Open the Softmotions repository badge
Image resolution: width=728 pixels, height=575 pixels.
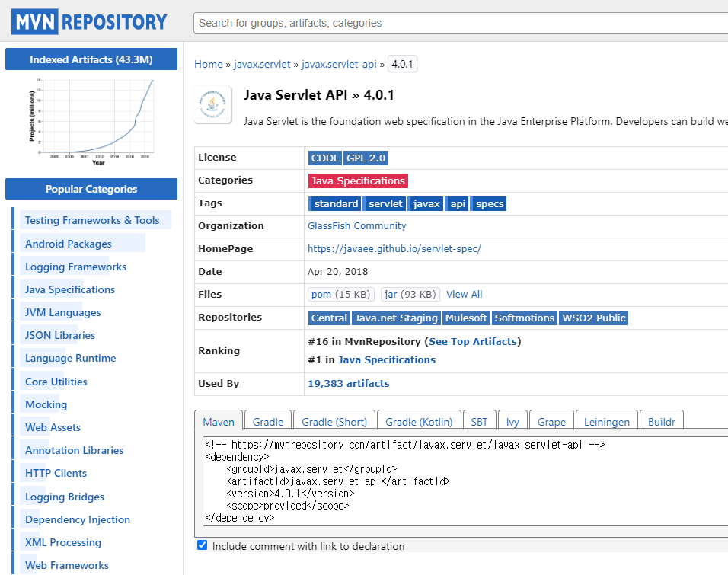[x=524, y=318]
